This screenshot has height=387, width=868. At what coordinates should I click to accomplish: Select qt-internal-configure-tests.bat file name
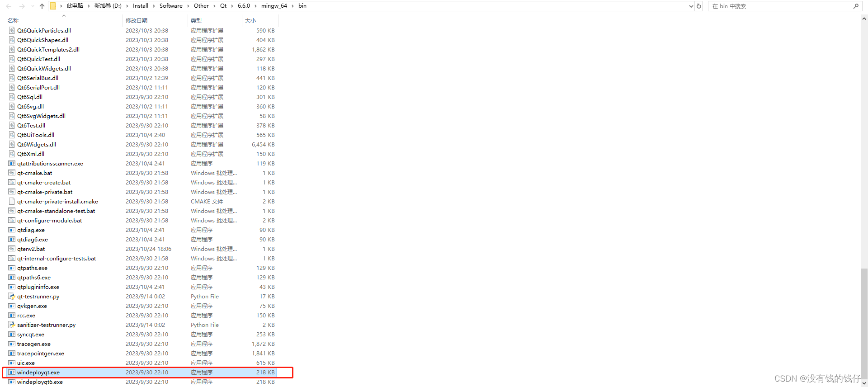pos(57,258)
